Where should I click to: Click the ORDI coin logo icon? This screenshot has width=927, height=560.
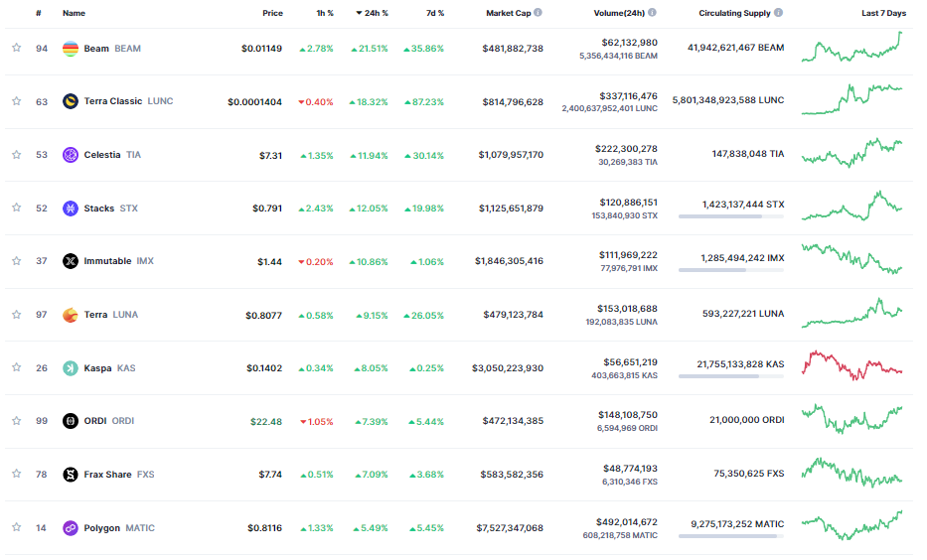71,421
